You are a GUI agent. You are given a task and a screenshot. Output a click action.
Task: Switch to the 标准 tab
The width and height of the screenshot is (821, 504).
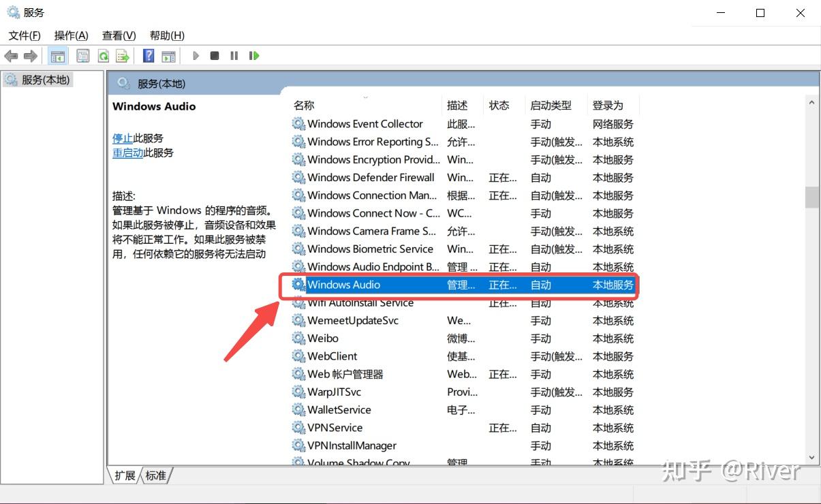(x=156, y=475)
